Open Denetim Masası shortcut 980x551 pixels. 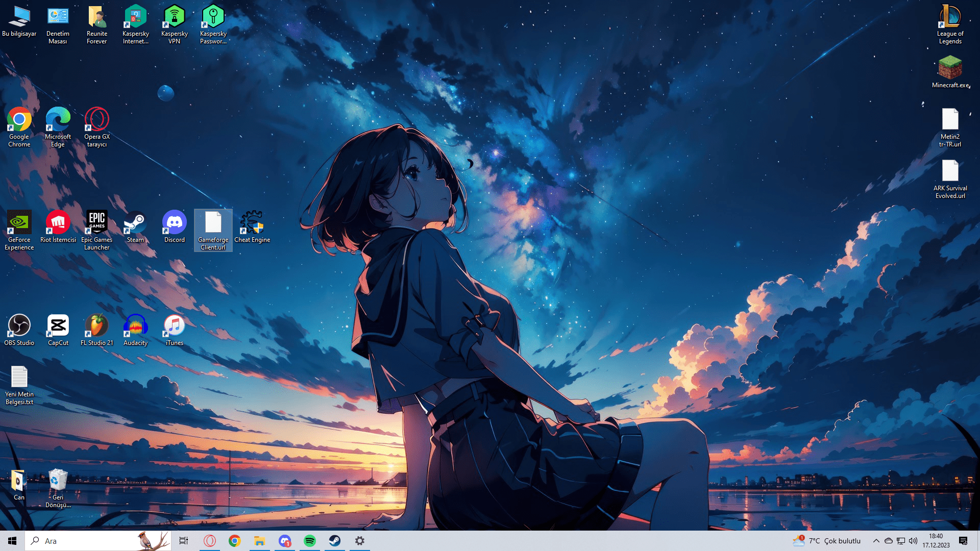(x=58, y=24)
